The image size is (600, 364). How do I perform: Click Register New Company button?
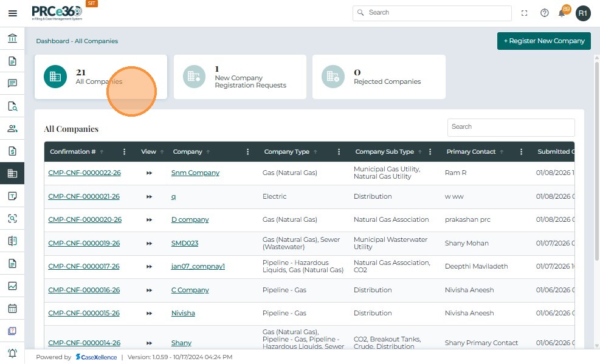click(x=543, y=41)
